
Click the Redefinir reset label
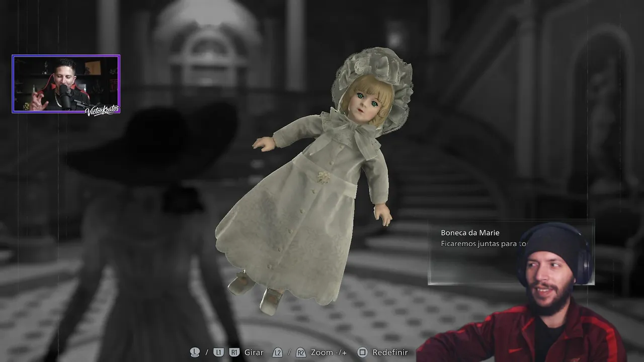pos(390,352)
